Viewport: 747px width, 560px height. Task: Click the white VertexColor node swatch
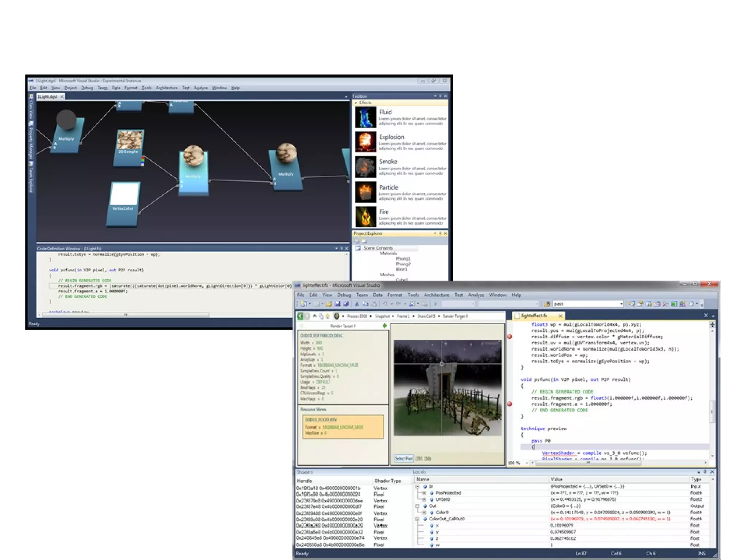click(124, 194)
